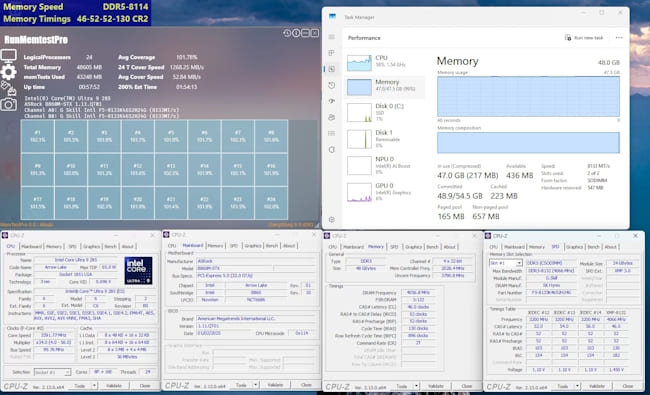Switch to Bench tab in first CPU-Z window
This screenshot has width=650, height=395.
point(110,246)
